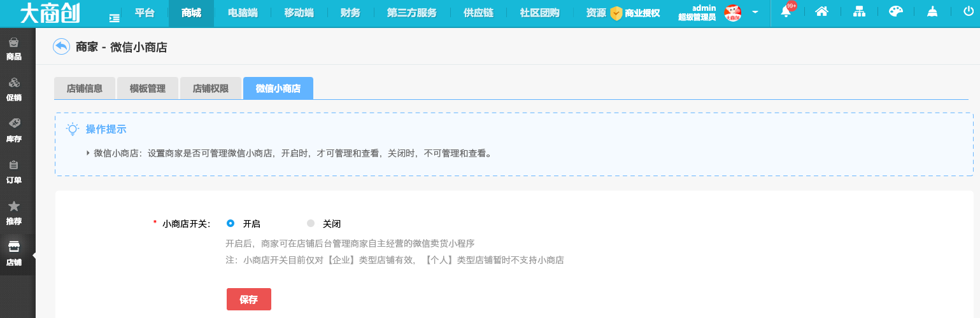Image resolution: width=980 pixels, height=318 pixels.
Task: Switch to the 微信小商店 tab
Action: pos(278,88)
